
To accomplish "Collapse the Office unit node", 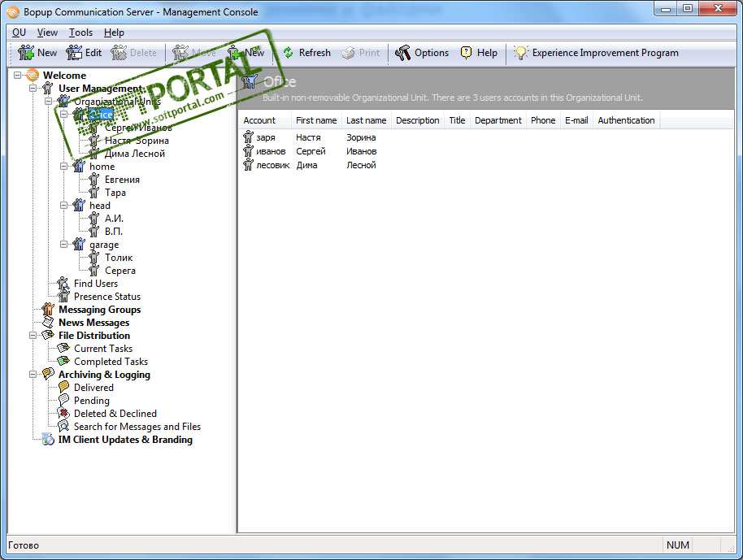I will [x=63, y=114].
